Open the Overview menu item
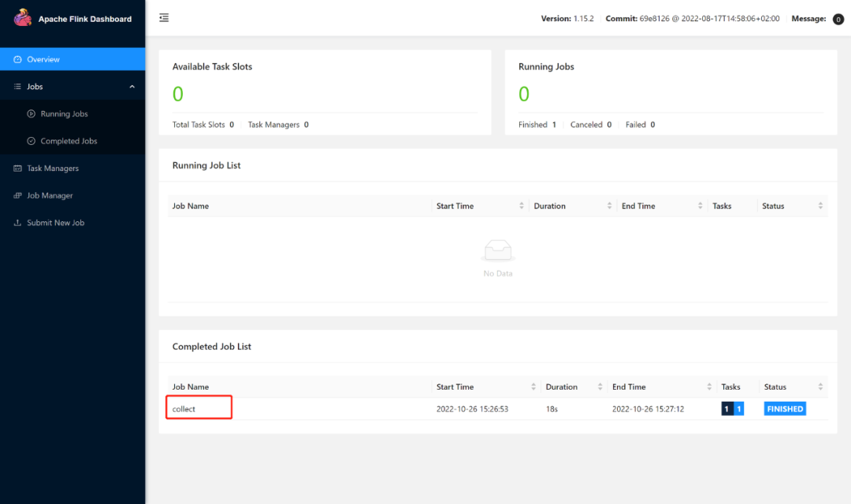This screenshot has height=504, width=851. (72, 59)
